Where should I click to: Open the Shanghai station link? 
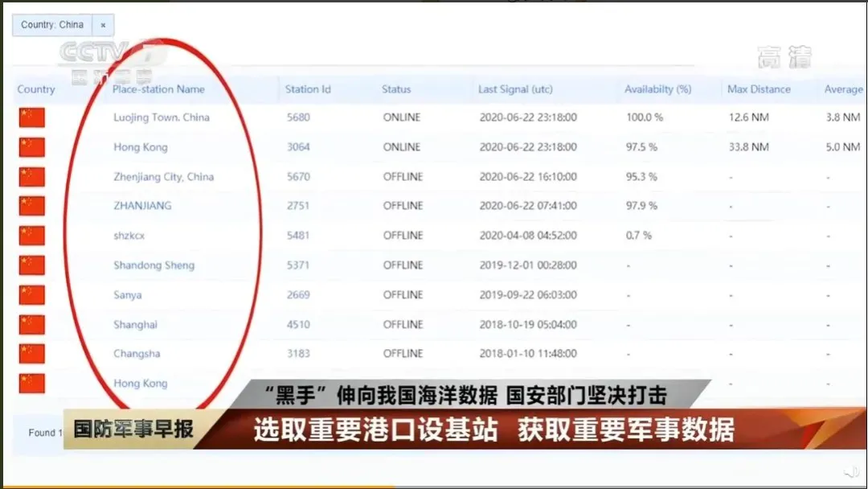coord(136,324)
